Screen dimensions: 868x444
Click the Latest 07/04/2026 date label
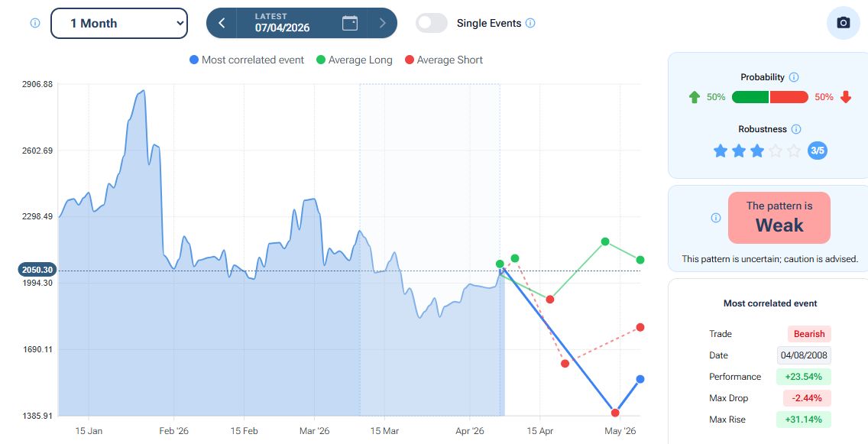click(283, 23)
